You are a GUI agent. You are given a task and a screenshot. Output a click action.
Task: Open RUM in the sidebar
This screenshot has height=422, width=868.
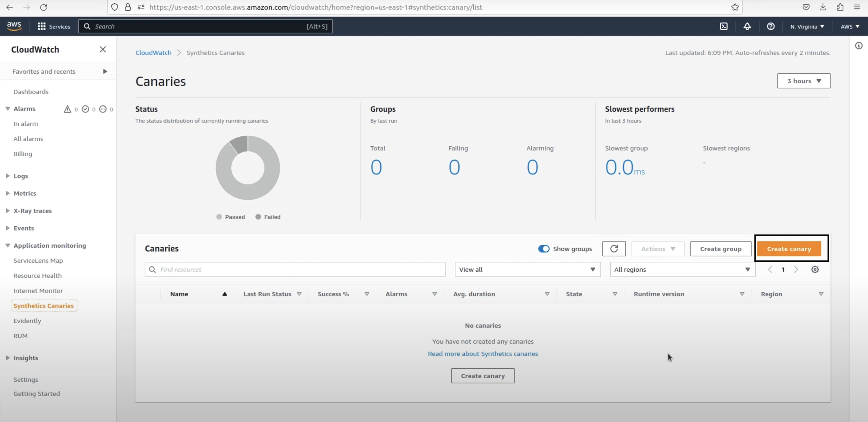[x=21, y=336]
